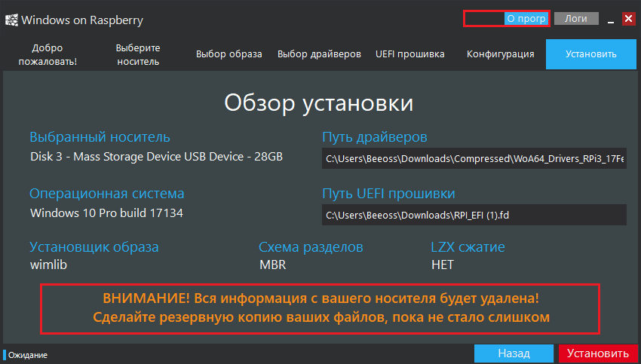This screenshot has height=364, width=641.
Task: Click the selected disk «Disk 3 - Mass Storage» text
Action: 156,157
